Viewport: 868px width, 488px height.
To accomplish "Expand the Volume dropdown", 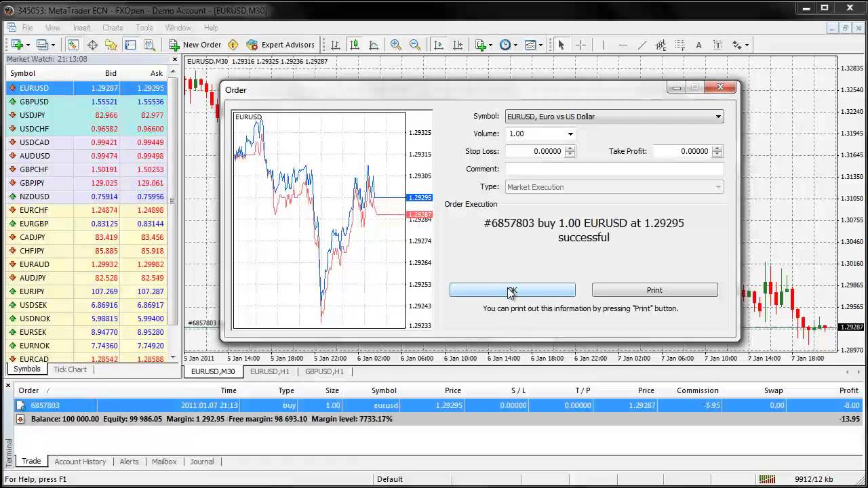I will [x=570, y=134].
